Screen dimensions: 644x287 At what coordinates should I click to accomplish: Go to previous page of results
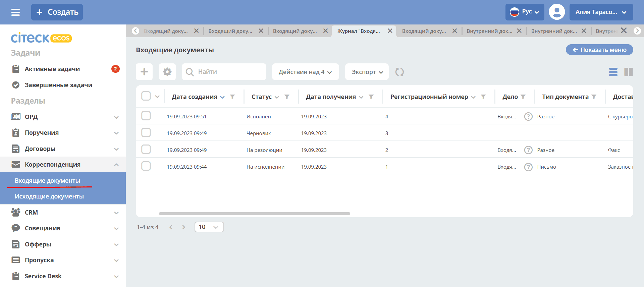click(x=171, y=227)
